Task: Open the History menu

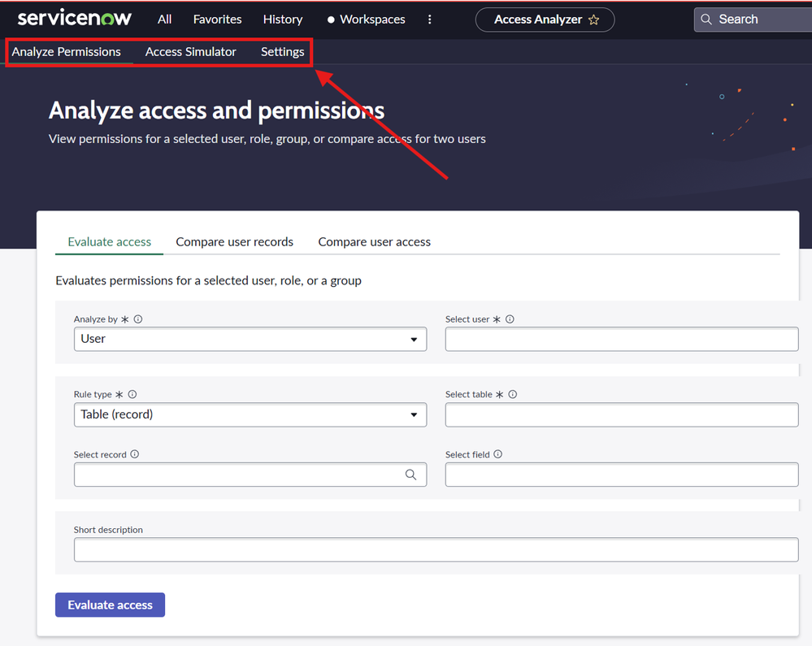Action: (x=283, y=20)
